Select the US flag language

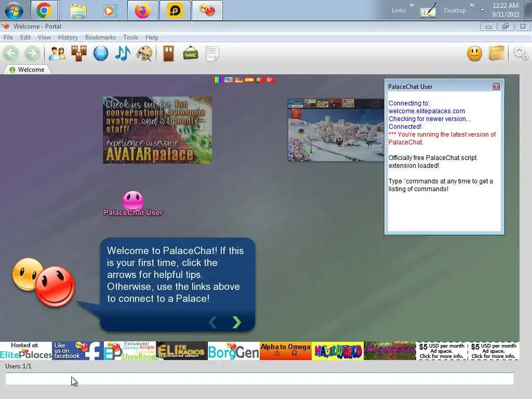pos(229,79)
